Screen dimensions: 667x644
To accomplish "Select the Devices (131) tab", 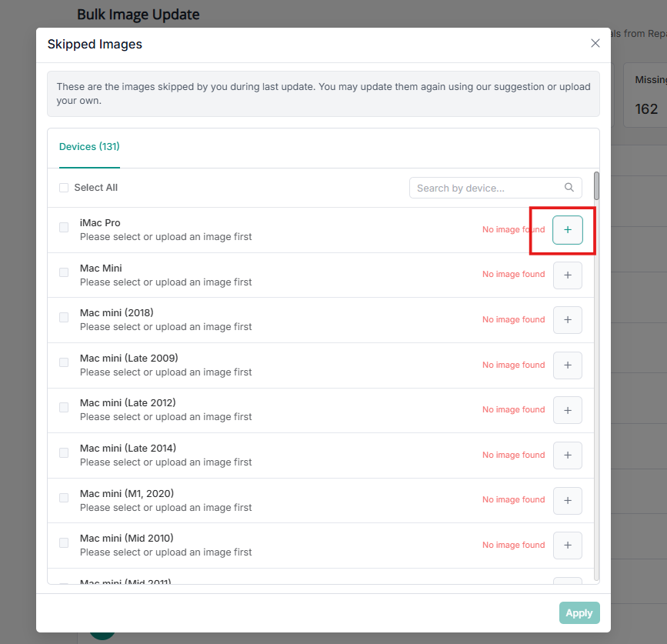I will [x=88, y=146].
